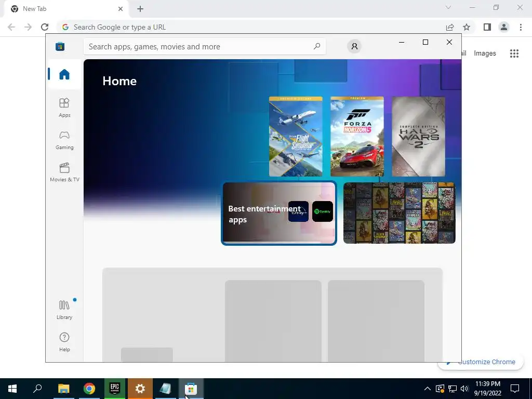Open the Forza Horizon 5 tile
Viewport: 532px width, 399px height.
coord(357,137)
